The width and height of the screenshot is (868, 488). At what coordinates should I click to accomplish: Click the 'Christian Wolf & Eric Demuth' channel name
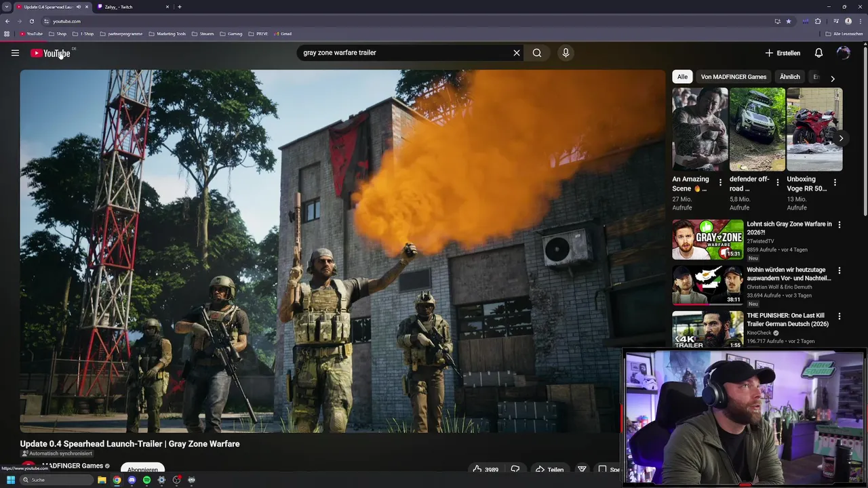point(779,287)
